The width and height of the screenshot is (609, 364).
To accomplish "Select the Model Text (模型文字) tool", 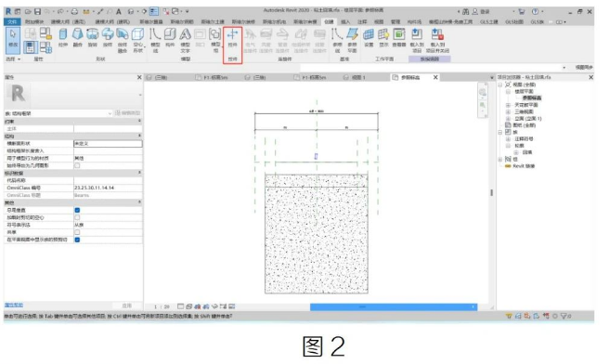I will click(x=186, y=40).
